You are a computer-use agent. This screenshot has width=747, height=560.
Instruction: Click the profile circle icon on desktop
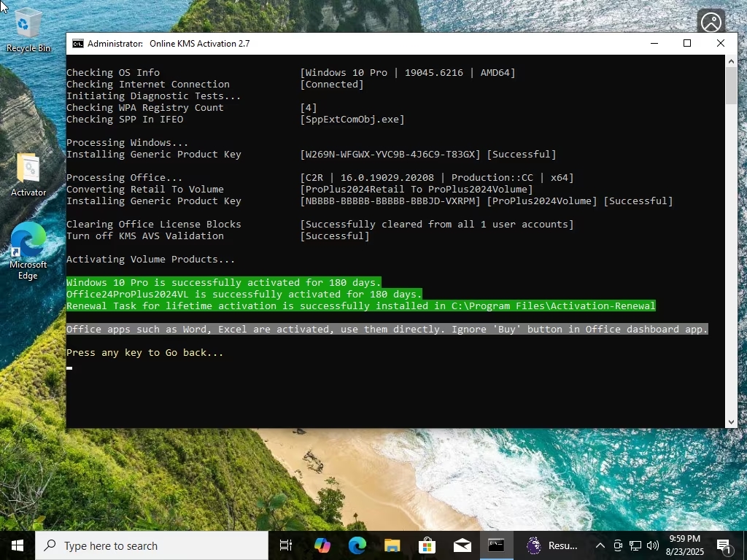pyautogui.click(x=711, y=21)
